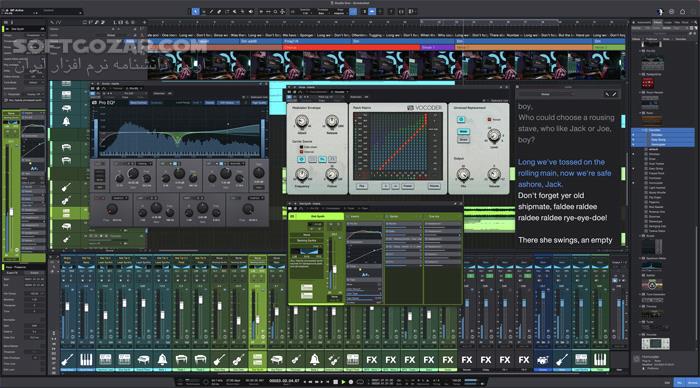The height and width of the screenshot is (388, 700).
Task: Click the leftmost icon of the top-right trio
Action: (661, 12)
